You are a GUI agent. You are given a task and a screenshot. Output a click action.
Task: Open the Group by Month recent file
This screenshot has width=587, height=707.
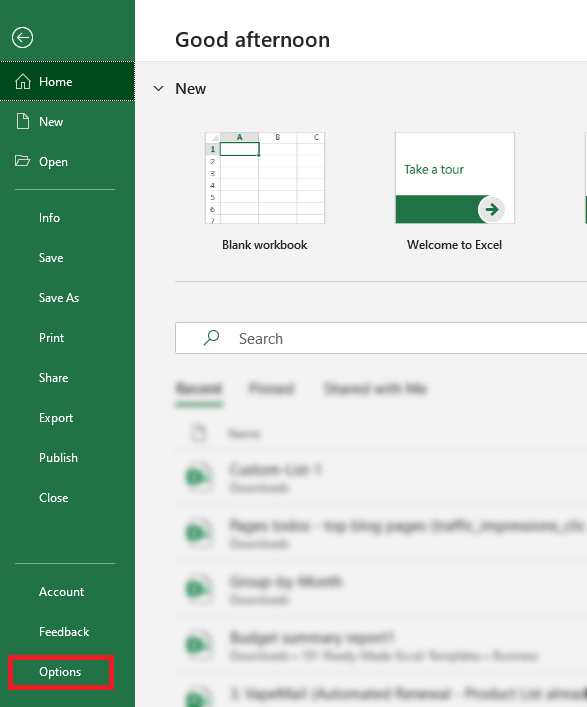[381, 589]
